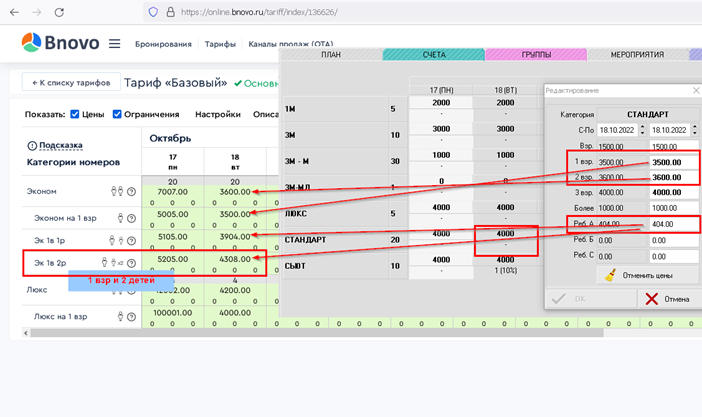Open the Бронирования menu item
The height and width of the screenshot is (417, 702).
[x=164, y=44]
